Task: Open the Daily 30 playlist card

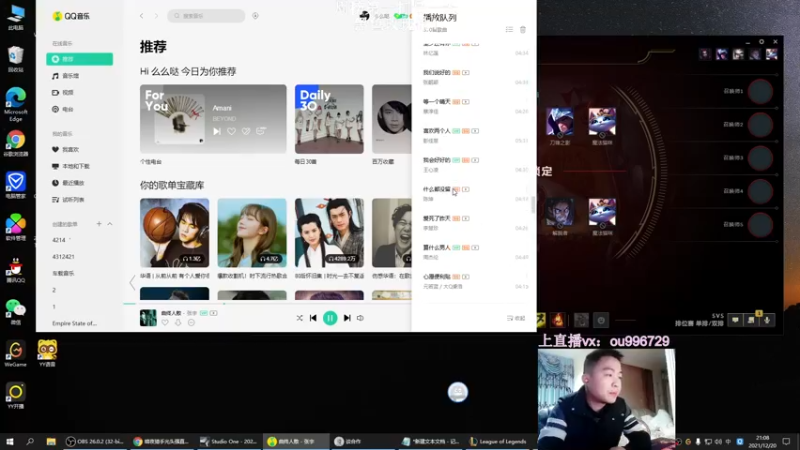Action: click(x=329, y=119)
